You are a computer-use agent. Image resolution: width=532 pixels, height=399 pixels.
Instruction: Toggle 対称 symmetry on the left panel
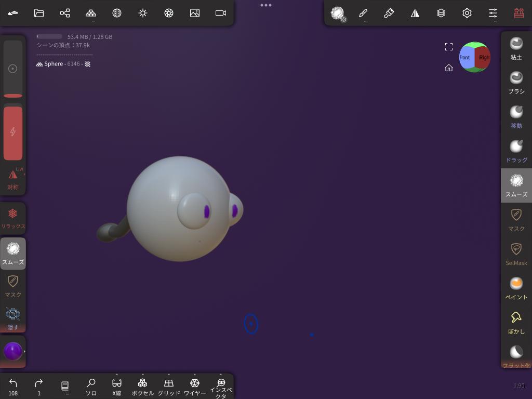[13, 179]
